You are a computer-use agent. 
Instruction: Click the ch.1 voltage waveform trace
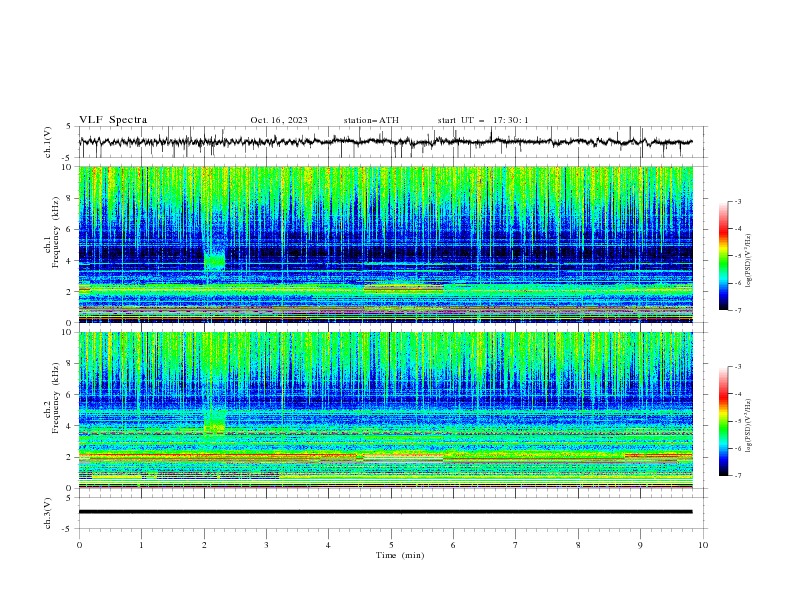pyautogui.click(x=385, y=142)
